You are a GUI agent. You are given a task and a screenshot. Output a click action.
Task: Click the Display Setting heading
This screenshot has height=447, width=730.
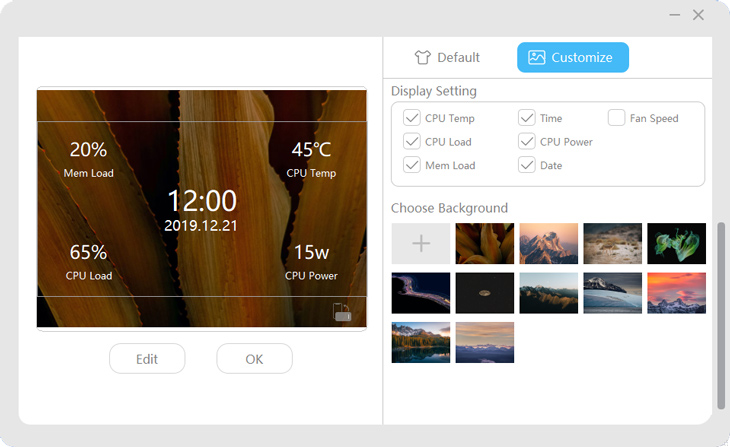434,91
